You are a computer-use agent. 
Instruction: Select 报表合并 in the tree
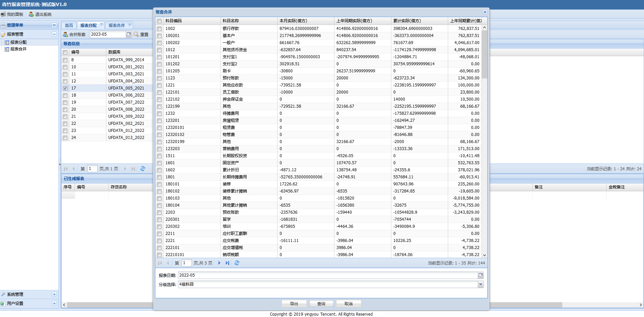tap(19, 49)
